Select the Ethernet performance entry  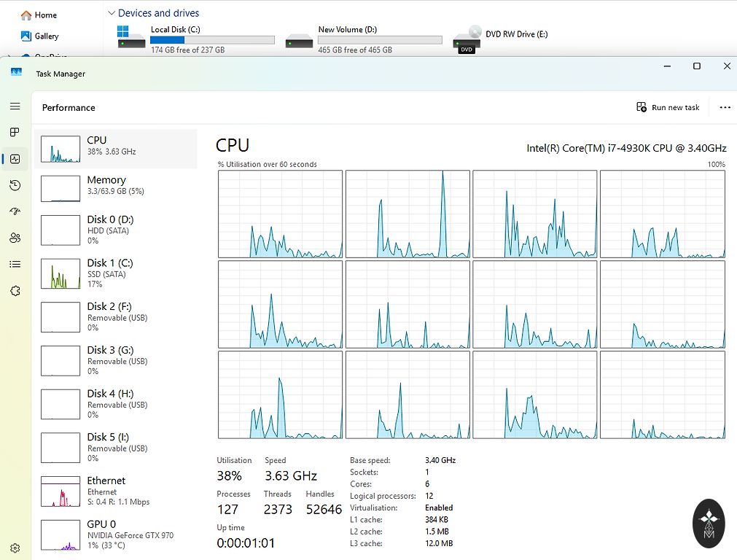click(x=115, y=491)
